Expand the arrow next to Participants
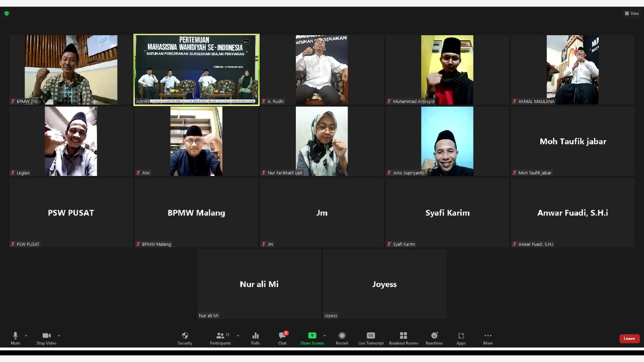The height and width of the screenshot is (362, 644). point(238,335)
